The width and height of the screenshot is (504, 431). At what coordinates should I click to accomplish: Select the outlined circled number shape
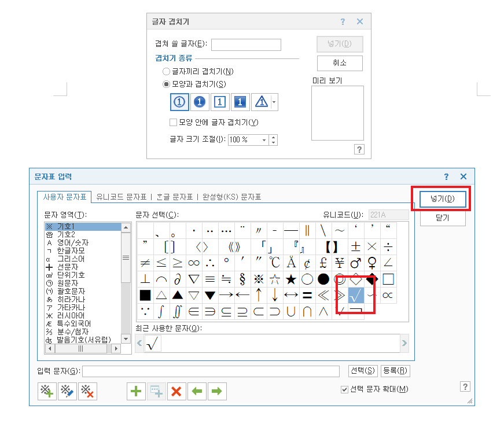[x=179, y=102]
